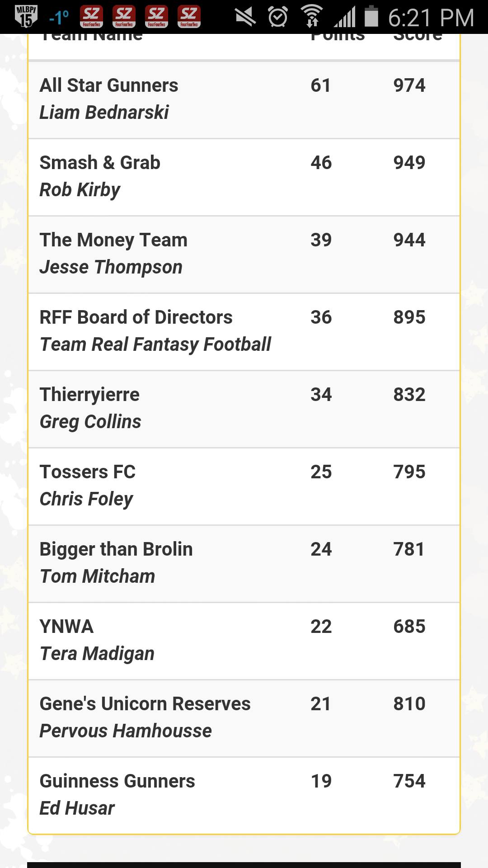Screen dimensions: 488x868
Task: Open the All Star Gunners team row
Action: pos(244,99)
